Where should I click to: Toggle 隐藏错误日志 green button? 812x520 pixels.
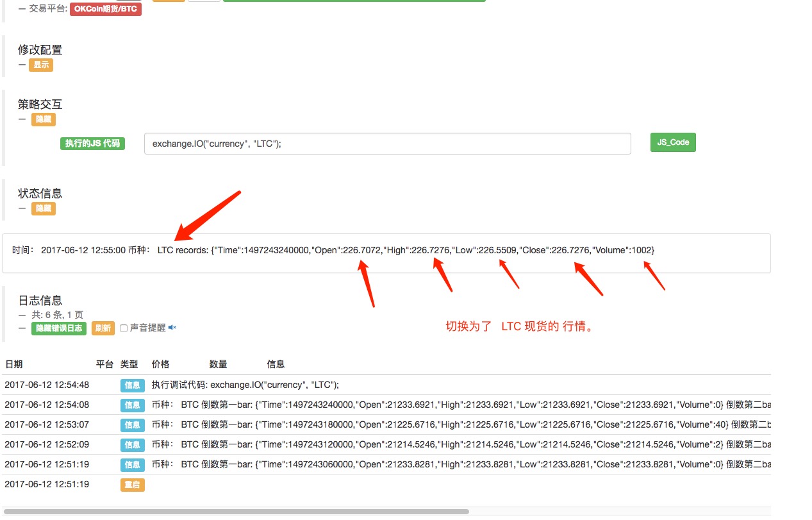59,328
